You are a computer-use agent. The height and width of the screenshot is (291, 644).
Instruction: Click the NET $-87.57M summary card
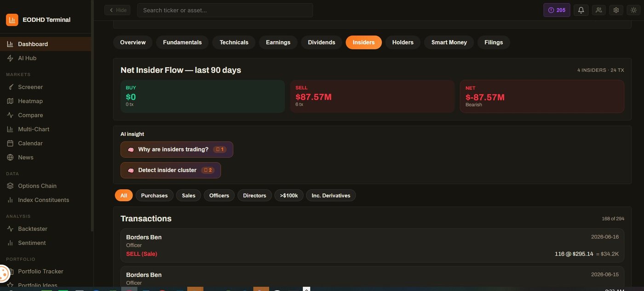[x=542, y=97]
